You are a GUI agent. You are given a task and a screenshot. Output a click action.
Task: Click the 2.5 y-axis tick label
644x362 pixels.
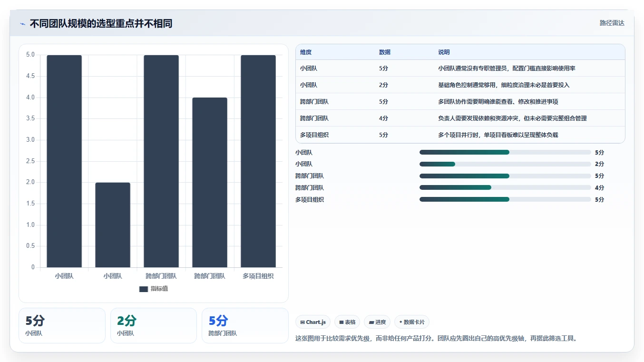pos(30,161)
